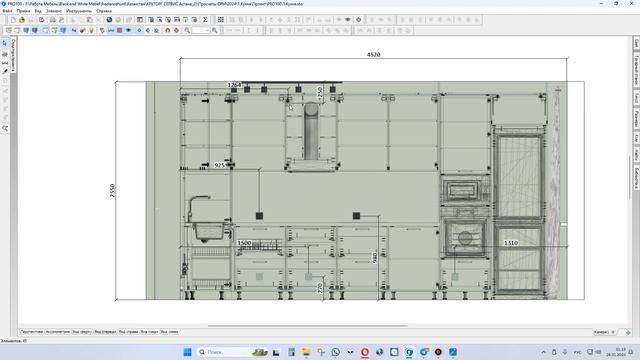Screen dimensions: 640x360
Task: Toggle the wireframe view mode button
Action: (x=9, y=30)
